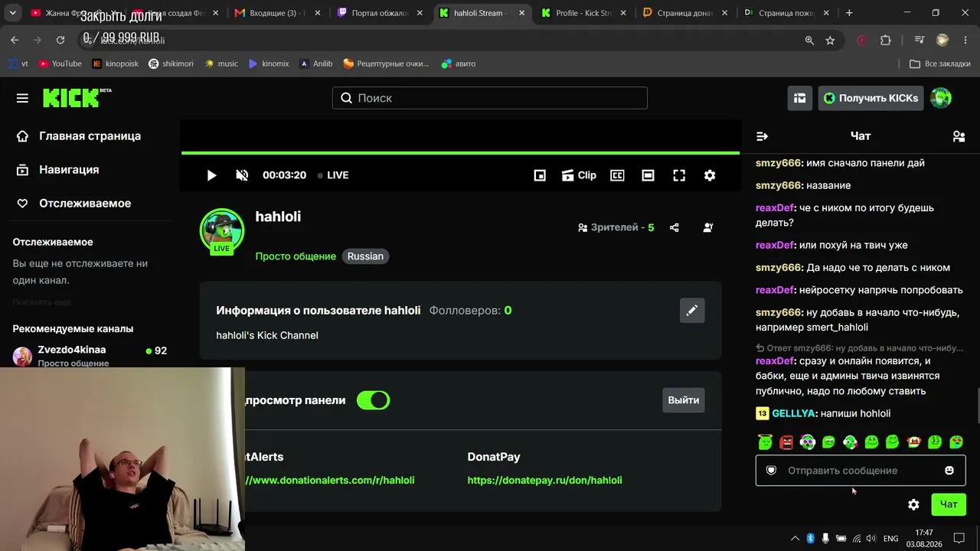Select the heart-eyes crying emote
Image resolution: width=980 pixels, height=551 pixels.
[x=956, y=442]
